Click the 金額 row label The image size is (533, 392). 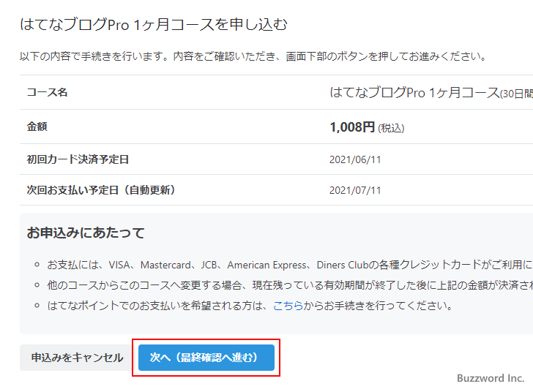coord(37,127)
